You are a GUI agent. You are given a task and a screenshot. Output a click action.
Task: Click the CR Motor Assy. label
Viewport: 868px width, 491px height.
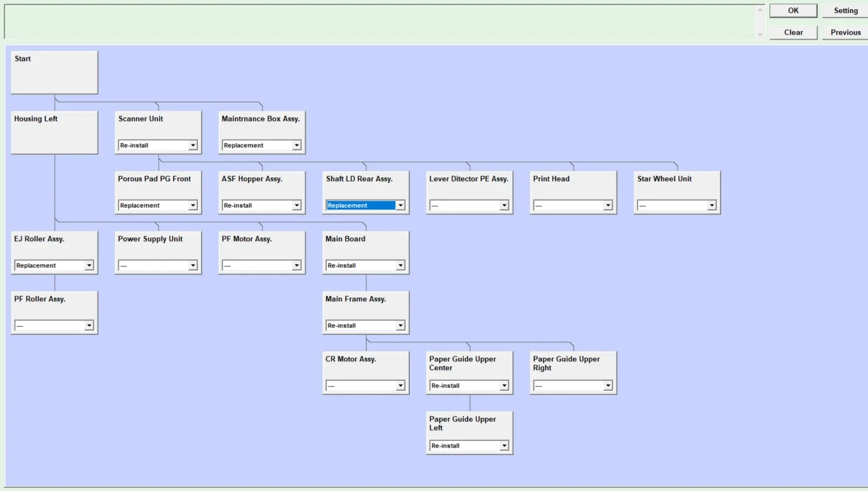click(x=351, y=359)
